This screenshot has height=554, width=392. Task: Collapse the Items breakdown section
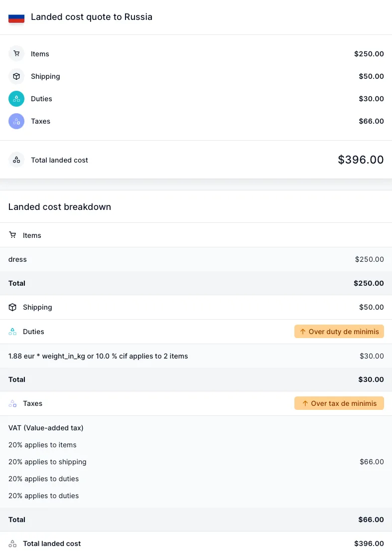point(32,235)
